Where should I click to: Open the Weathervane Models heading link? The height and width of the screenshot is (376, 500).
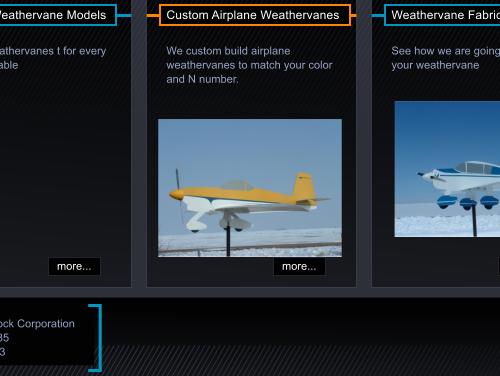click(58, 15)
